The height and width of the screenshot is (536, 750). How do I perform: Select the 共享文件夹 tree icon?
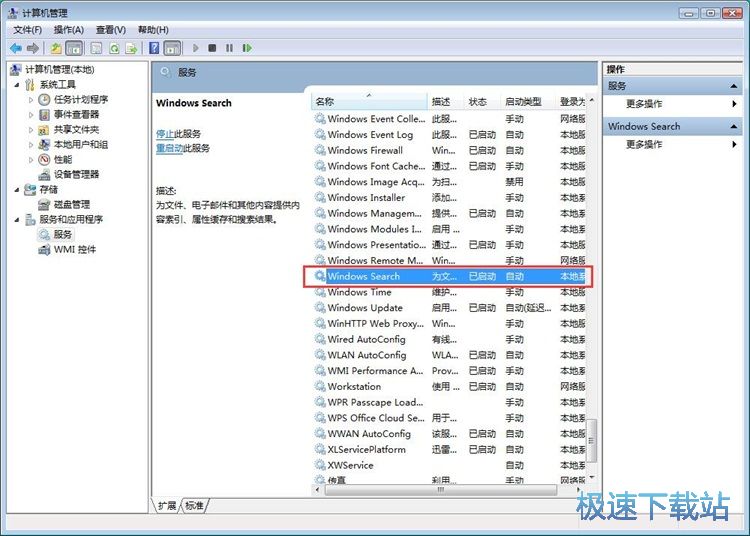[x=44, y=130]
